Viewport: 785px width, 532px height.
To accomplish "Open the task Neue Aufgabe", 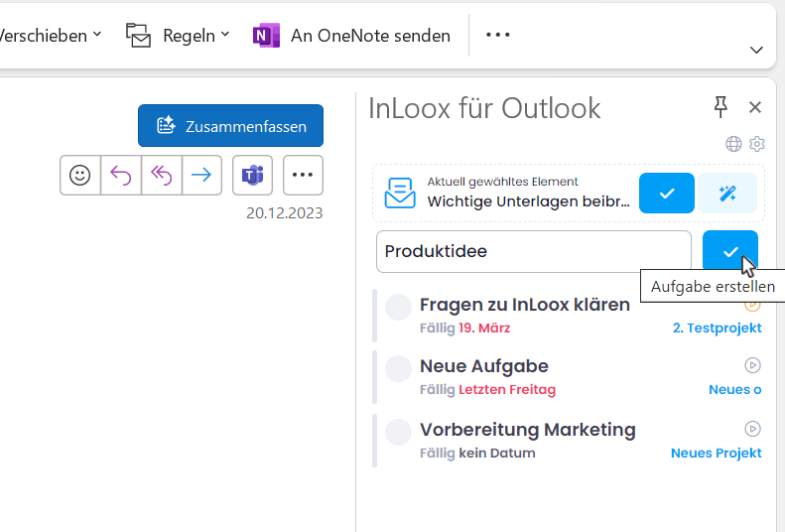I will (x=484, y=366).
